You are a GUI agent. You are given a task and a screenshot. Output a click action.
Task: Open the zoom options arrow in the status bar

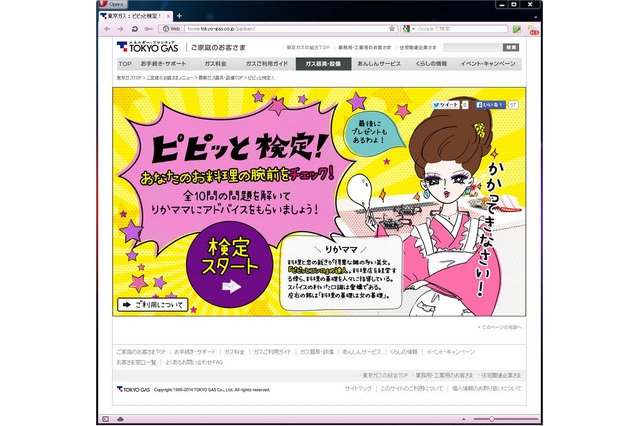pos(463,419)
